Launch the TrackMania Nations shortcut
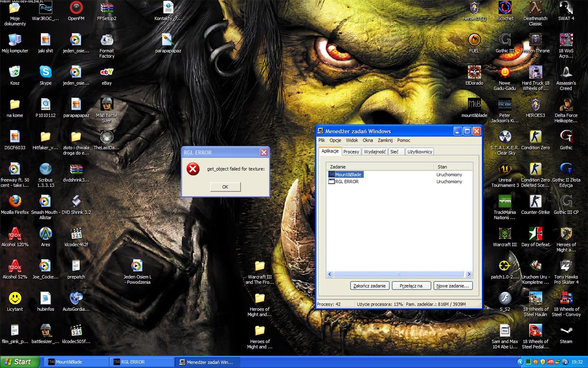Viewport: 588px width, 368px height. coord(505,207)
